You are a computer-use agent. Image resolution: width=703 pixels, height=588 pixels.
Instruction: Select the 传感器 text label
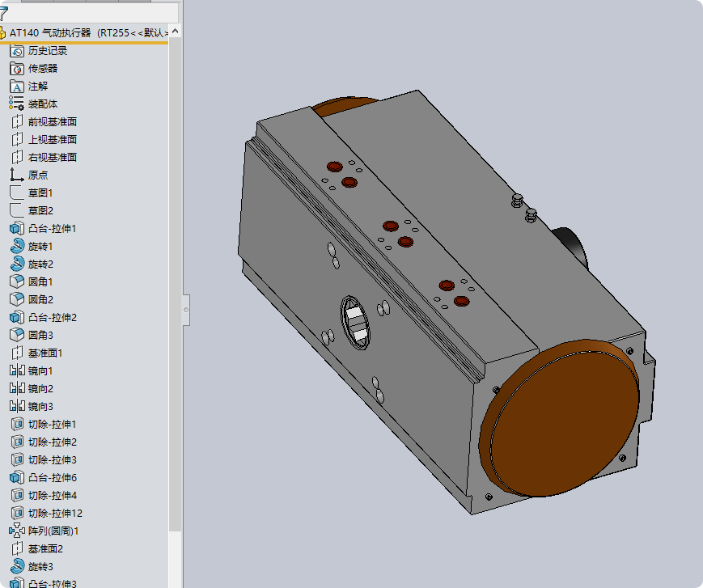coord(43,69)
